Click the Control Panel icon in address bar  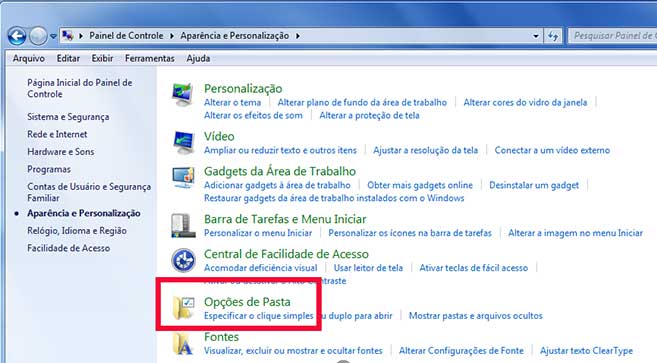click(x=67, y=36)
